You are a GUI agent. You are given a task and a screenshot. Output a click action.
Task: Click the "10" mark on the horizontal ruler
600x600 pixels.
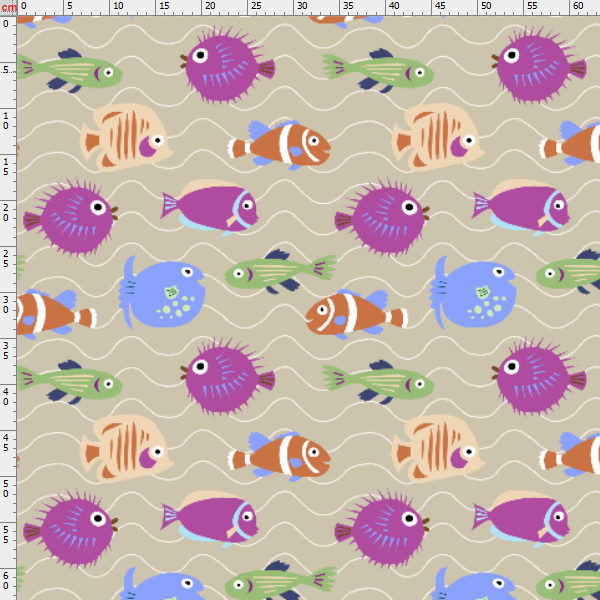pyautogui.click(x=118, y=6)
